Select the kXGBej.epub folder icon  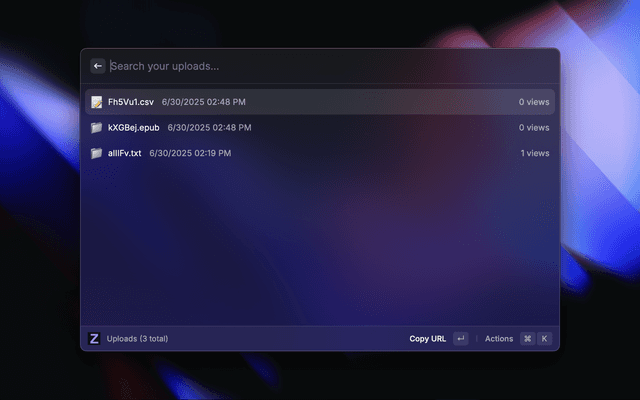(x=97, y=128)
